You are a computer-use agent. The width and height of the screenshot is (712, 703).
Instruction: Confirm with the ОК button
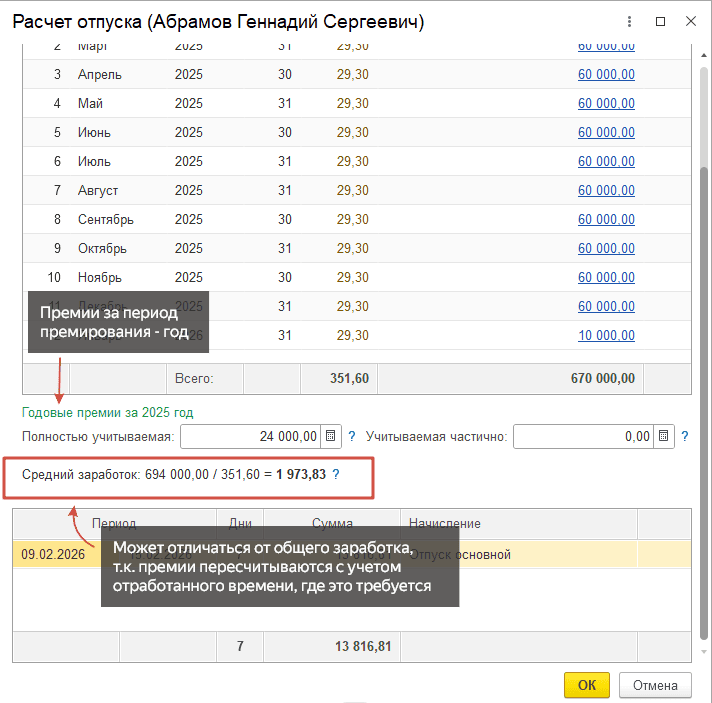[586, 685]
